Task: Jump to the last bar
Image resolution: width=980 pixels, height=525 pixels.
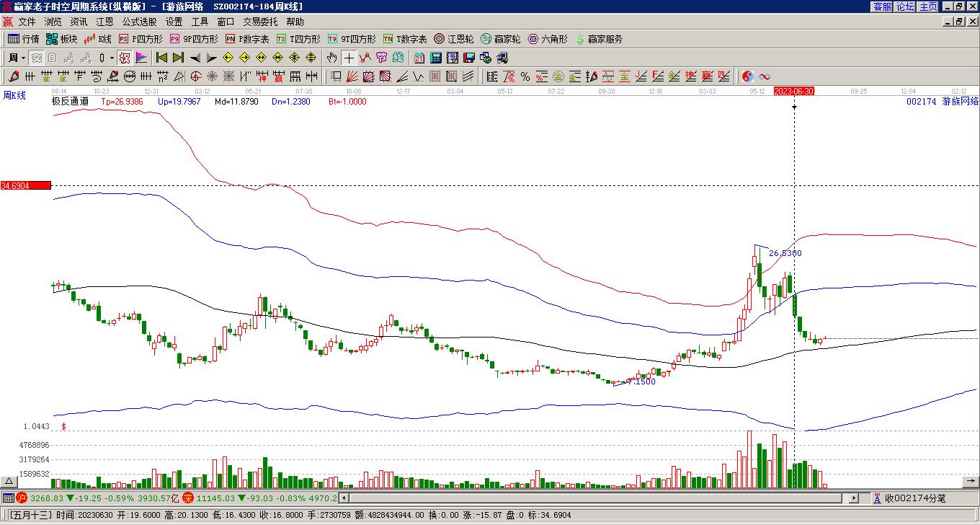Action: [x=179, y=58]
